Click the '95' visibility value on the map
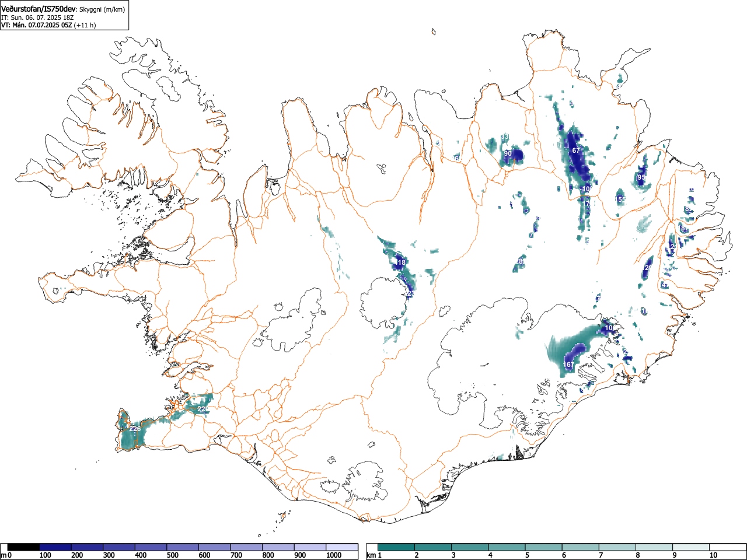Viewport: 747px width, 560px height. (641, 177)
